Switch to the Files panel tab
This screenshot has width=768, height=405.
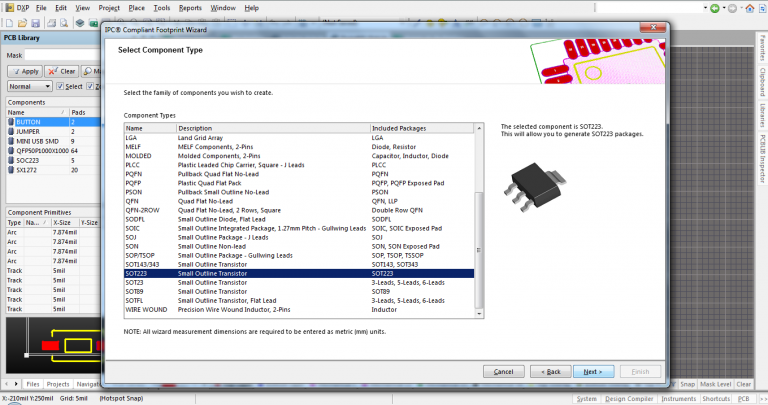click(33, 384)
